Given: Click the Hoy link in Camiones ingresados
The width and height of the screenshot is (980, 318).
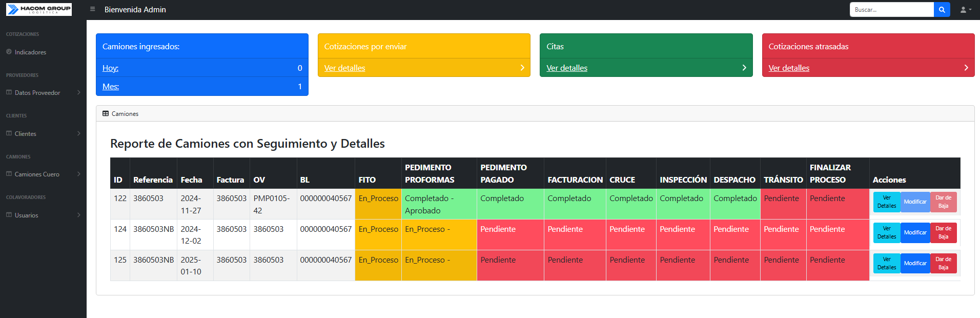Looking at the screenshot, I should pos(110,68).
